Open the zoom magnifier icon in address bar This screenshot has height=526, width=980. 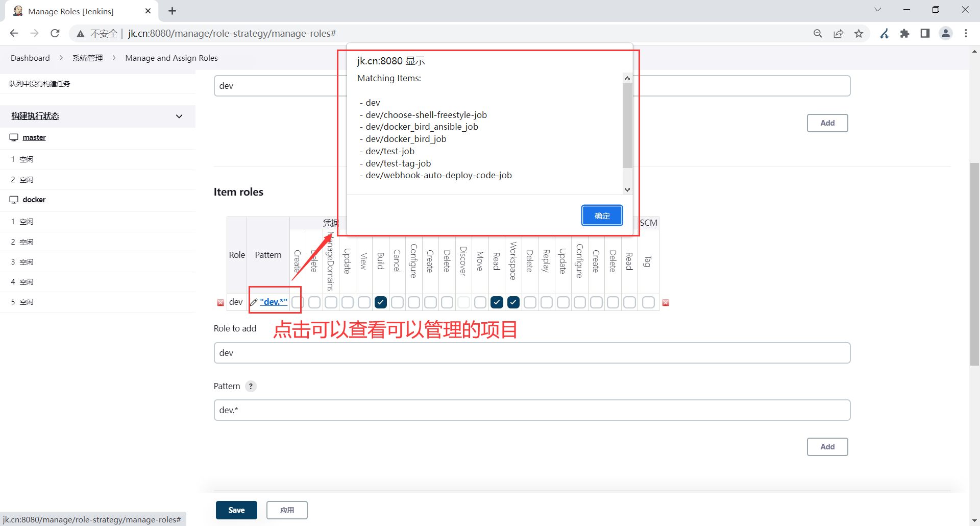coord(818,33)
